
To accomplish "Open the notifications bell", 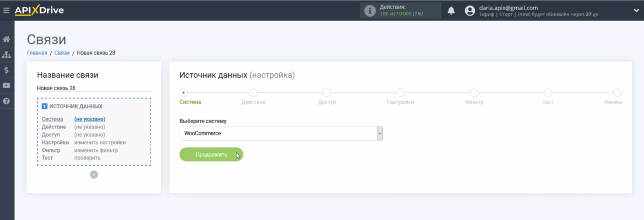I will 451,10.
